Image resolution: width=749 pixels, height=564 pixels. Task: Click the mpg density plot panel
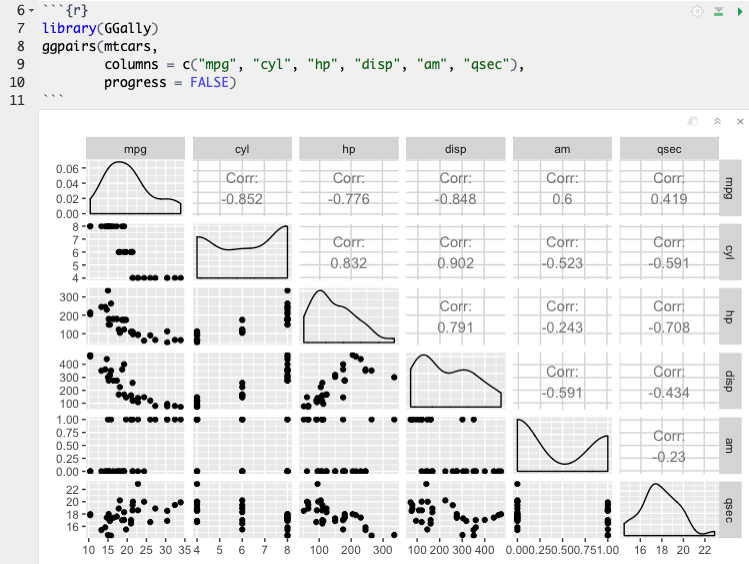(x=135, y=188)
